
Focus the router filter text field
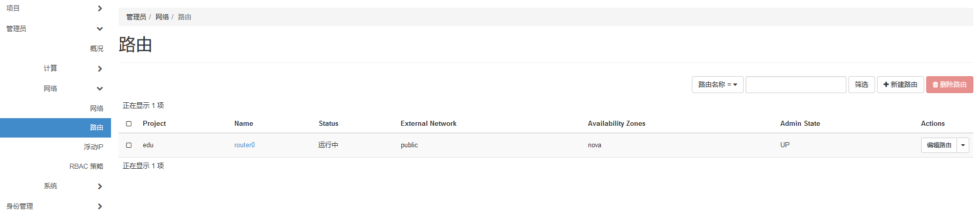point(795,85)
